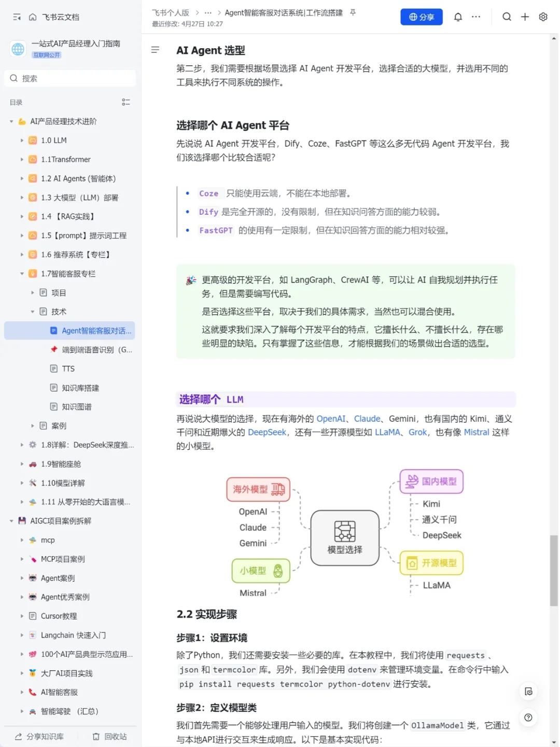
Task: Follow the Claude link
Action: (x=367, y=419)
